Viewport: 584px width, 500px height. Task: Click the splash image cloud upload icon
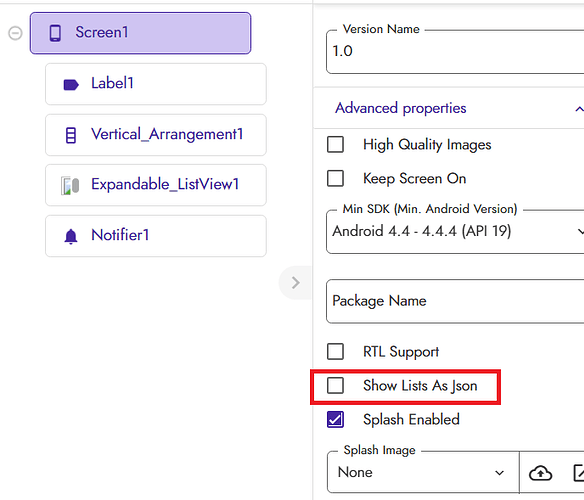(540, 473)
